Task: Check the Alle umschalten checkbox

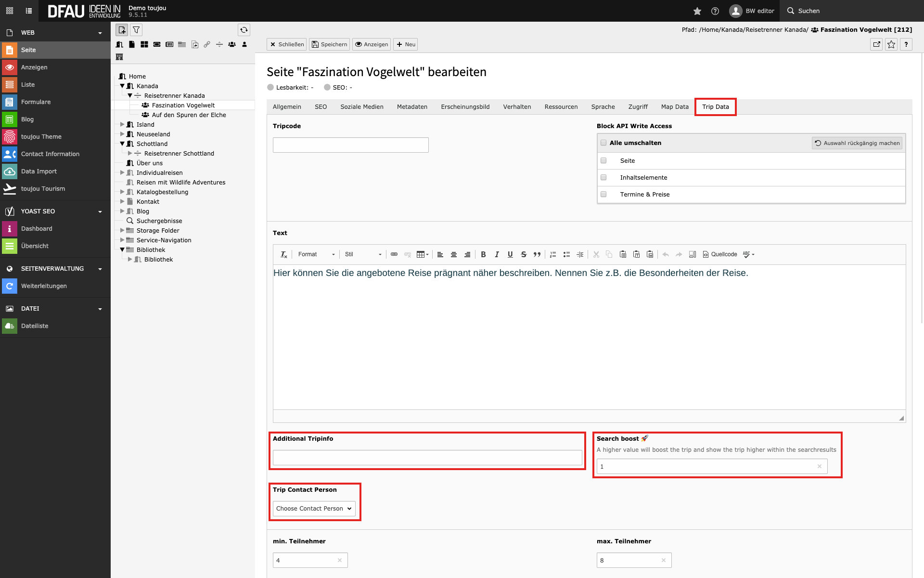Action: point(603,143)
